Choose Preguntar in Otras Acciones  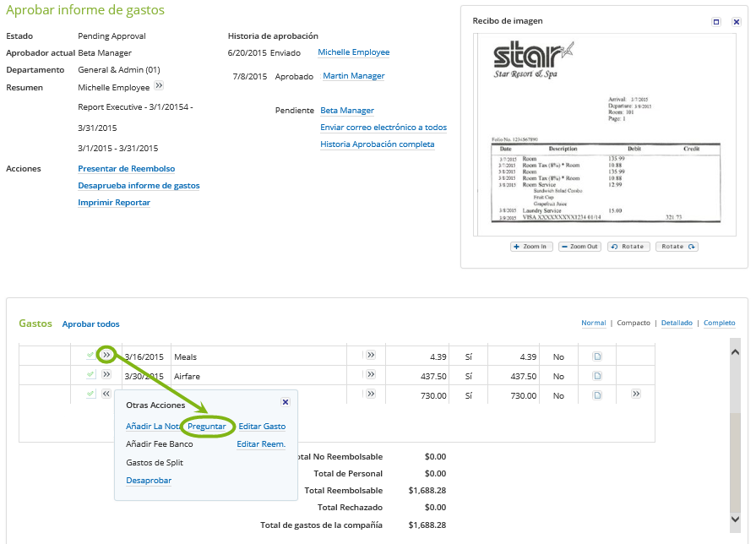(x=206, y=427)
